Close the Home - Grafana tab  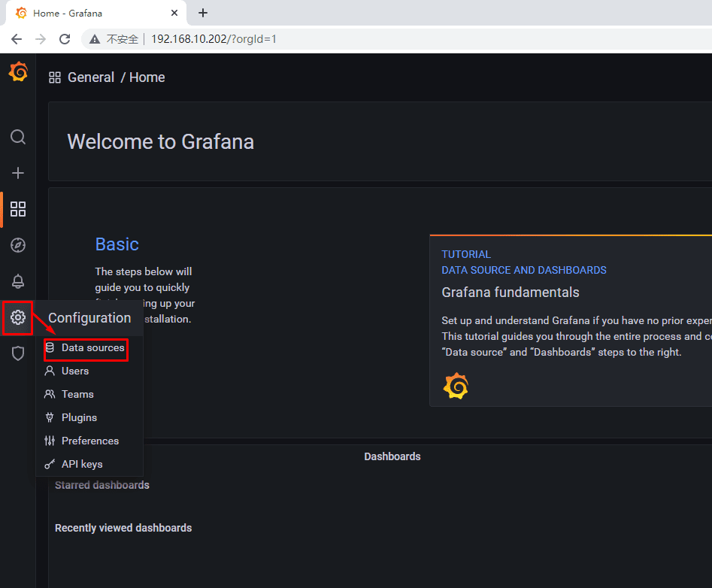174,14
